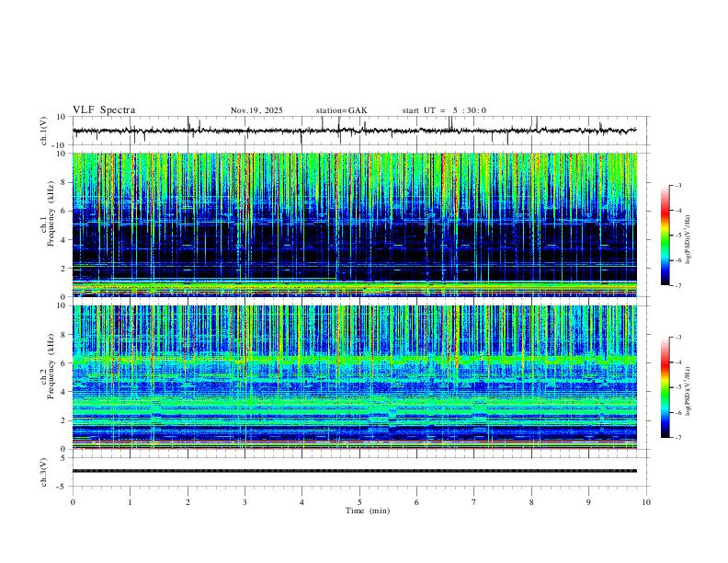
Task: Click the ch.2 spectrogram color scale bar
Action: pos(665,387)
